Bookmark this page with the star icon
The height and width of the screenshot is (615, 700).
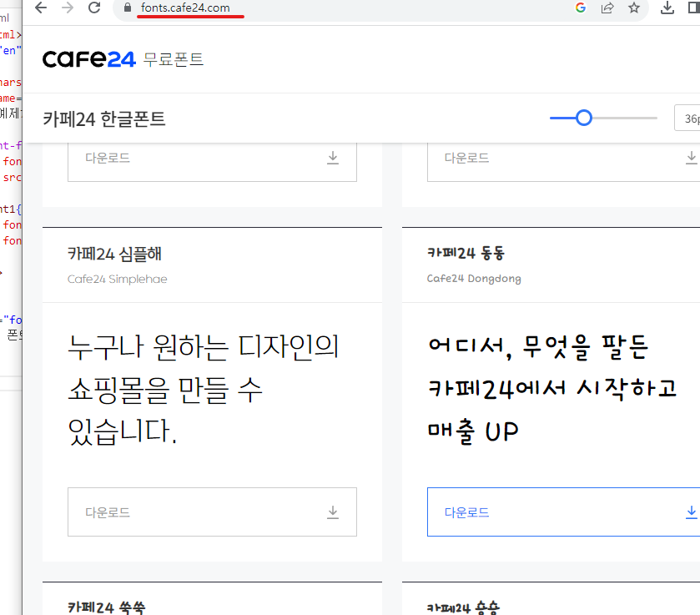pos(634,8)
